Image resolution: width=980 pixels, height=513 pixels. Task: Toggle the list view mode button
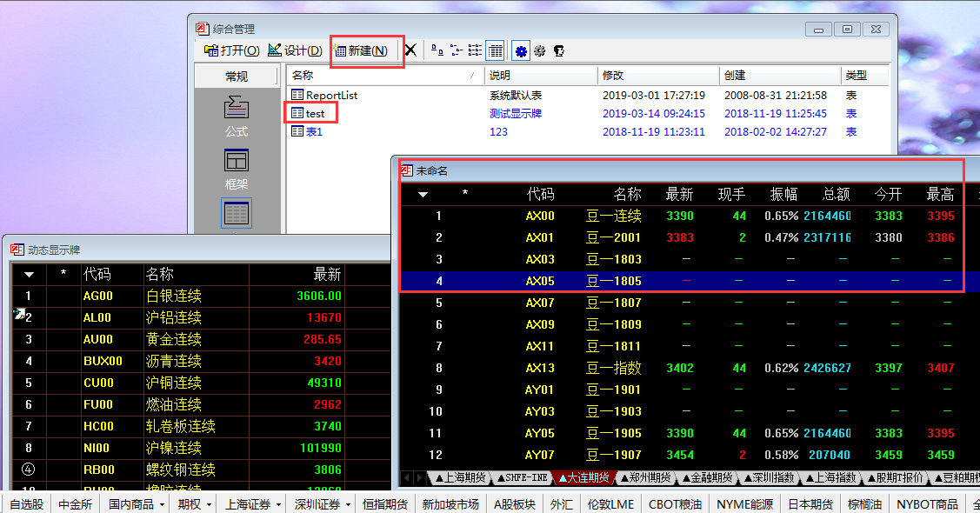475,50
